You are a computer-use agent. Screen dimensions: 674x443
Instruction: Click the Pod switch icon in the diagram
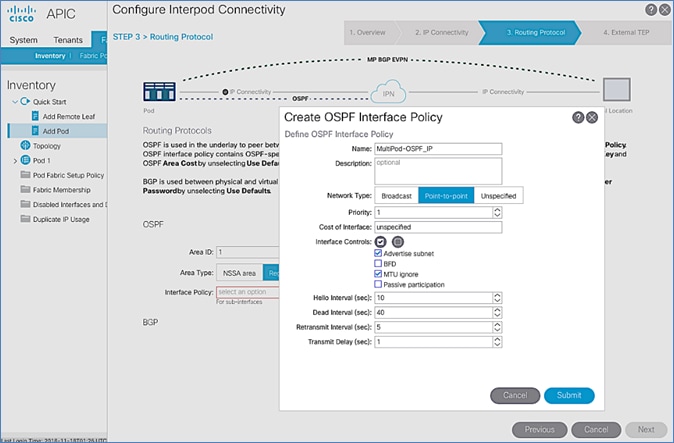(x=159, y=92)
